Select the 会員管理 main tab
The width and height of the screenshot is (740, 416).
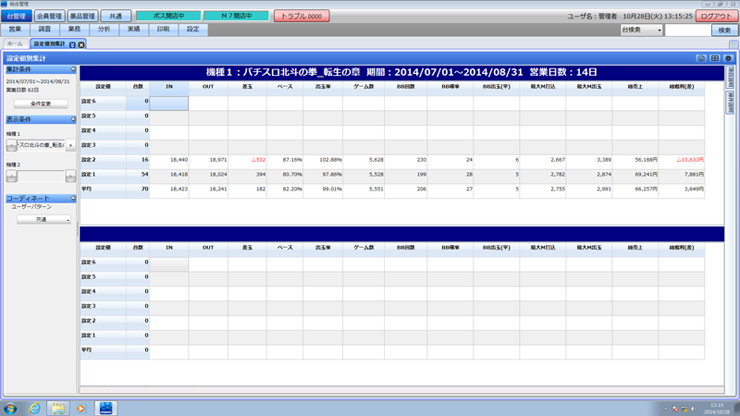(x=49, y=16)
